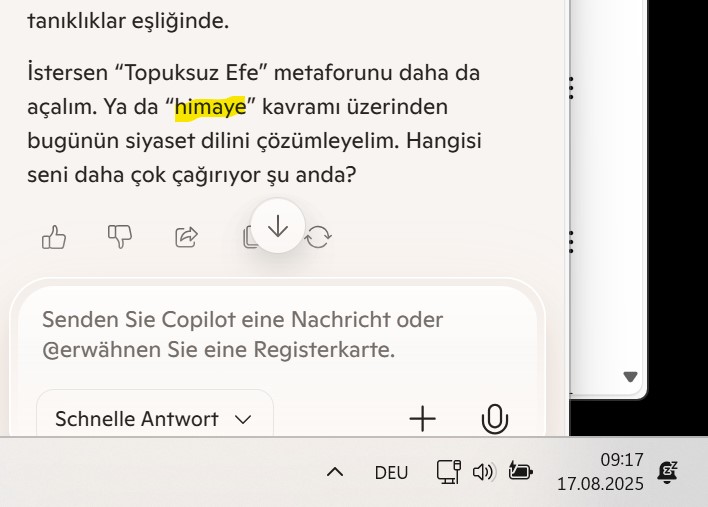Image resolution: width=708 pixels, height=507 pixels.
Task: Share the Copilot response
Action: coord(186,237)
